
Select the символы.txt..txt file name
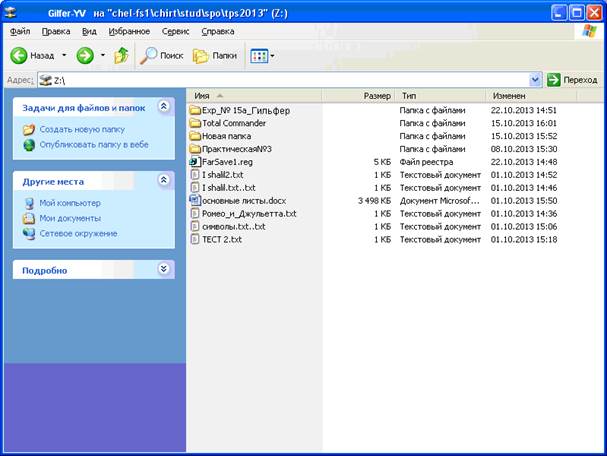pos(234,226)
